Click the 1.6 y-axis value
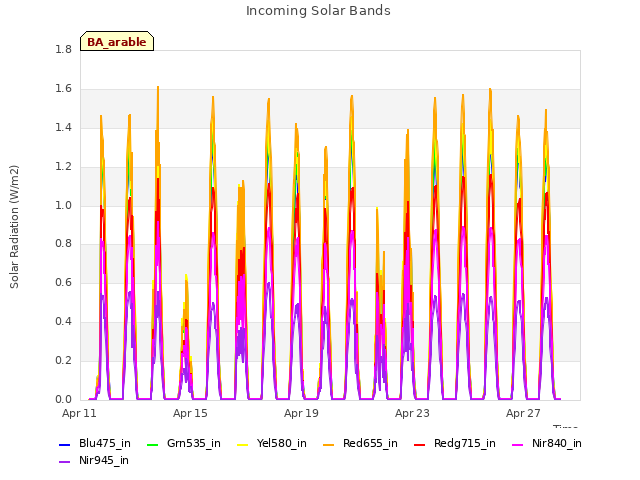 (x=63, y=88)
